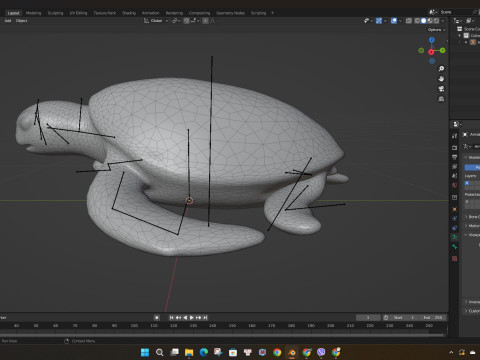Open the Scene properties tab
Viewport: 480px width, 360px height.
click(x=455, y=175)
